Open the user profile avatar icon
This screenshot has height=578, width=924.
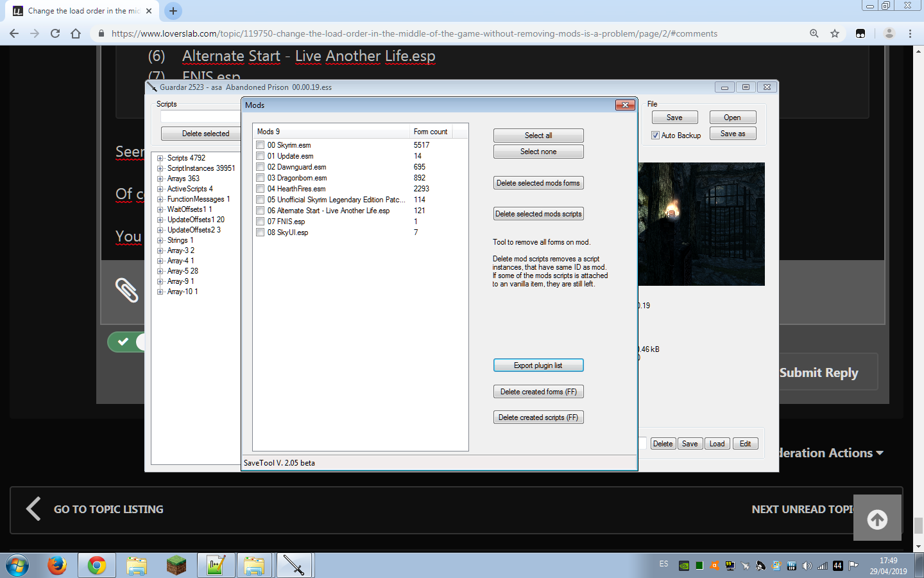click(x=889, y=33)
